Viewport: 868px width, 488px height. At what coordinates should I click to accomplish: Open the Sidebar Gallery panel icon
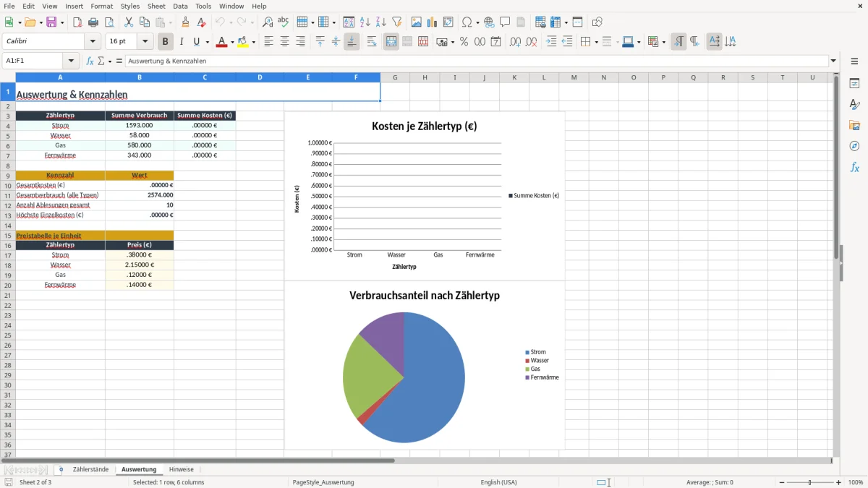[x=854, y=126]
